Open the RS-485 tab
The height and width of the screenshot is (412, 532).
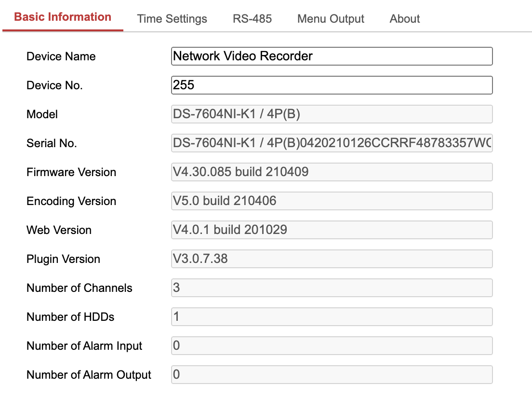252,18
